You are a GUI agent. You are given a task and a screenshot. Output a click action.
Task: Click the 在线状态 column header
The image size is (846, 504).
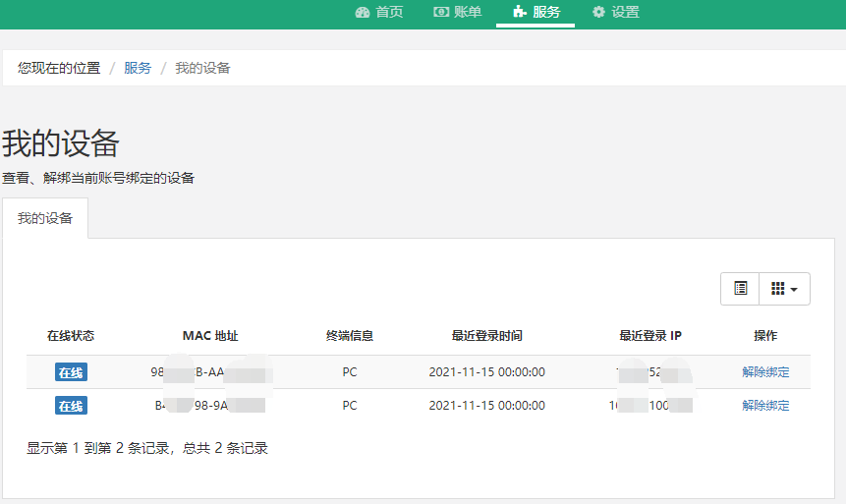[x=71, y=336]
